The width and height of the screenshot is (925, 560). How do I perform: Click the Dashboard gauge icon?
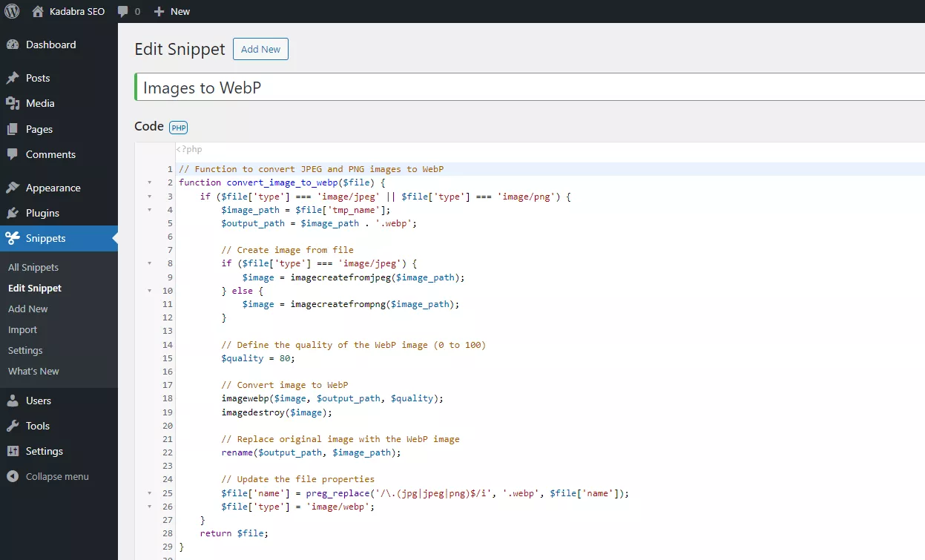(13, 45)
